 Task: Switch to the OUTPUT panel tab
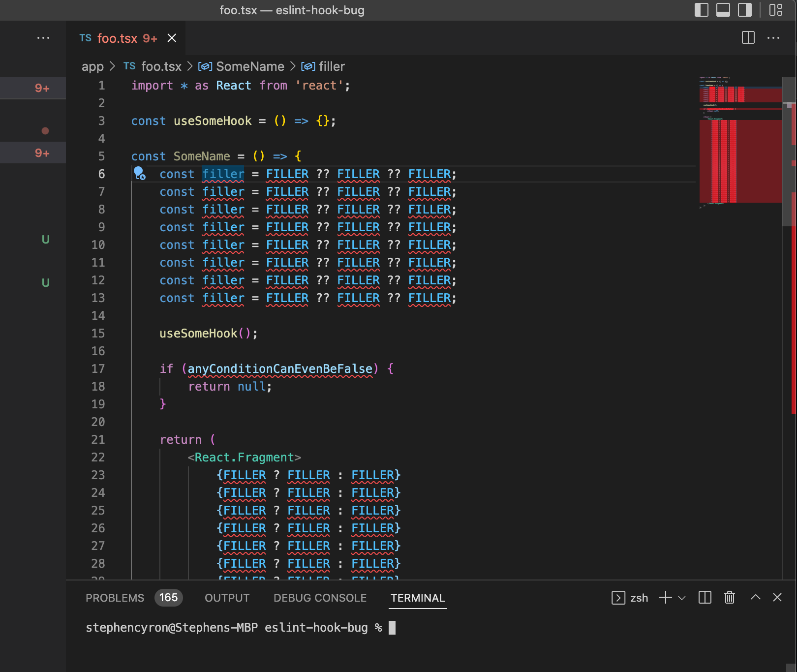pos(227,598)
